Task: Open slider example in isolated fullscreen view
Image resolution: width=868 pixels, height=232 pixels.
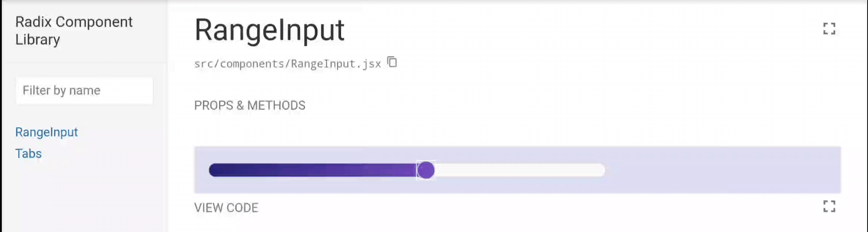Action: 829,206
